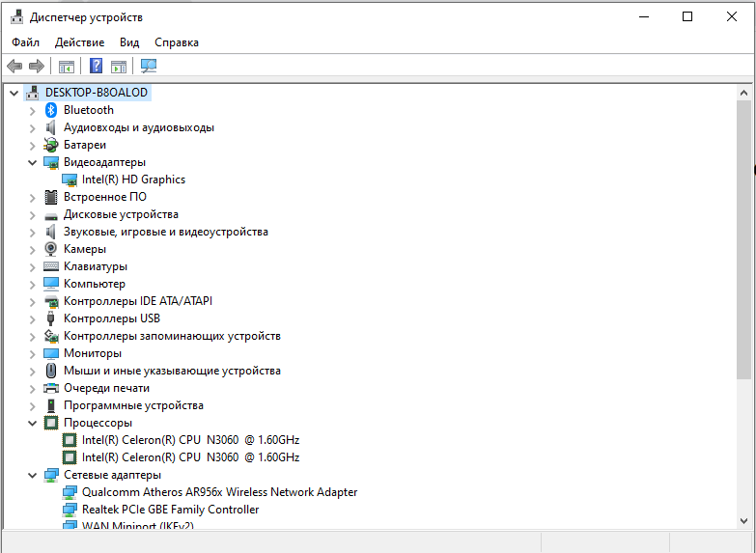Click the chip icon beside Встроенное ПО
The width and height of the screenshot is (756, 553).
pyautogui.click(x=50, y=197)
